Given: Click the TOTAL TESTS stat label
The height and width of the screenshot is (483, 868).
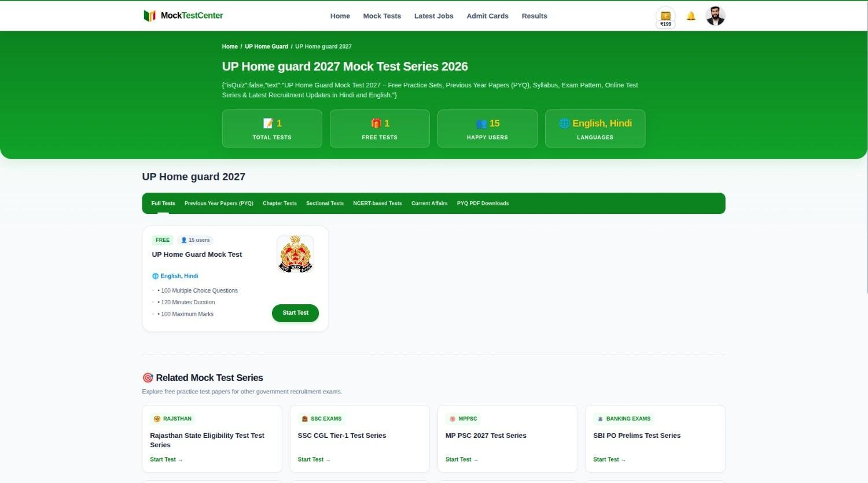Looking at the screenshot, I should pos(272,138).
